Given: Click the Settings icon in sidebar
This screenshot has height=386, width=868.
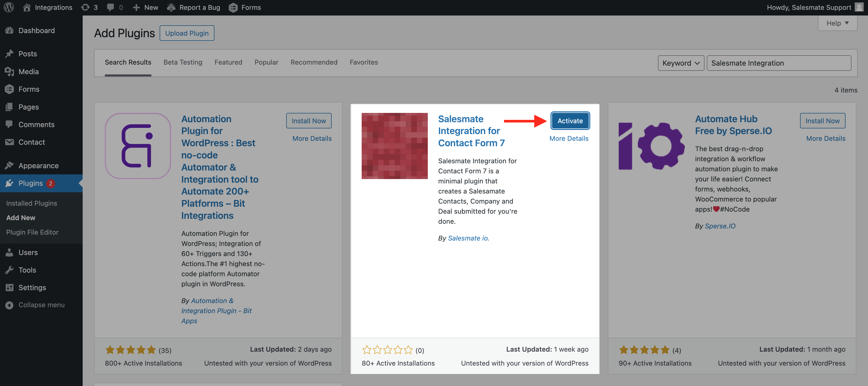Looking at the screenshot, I should pyautogui.click(x=10, y=287).
